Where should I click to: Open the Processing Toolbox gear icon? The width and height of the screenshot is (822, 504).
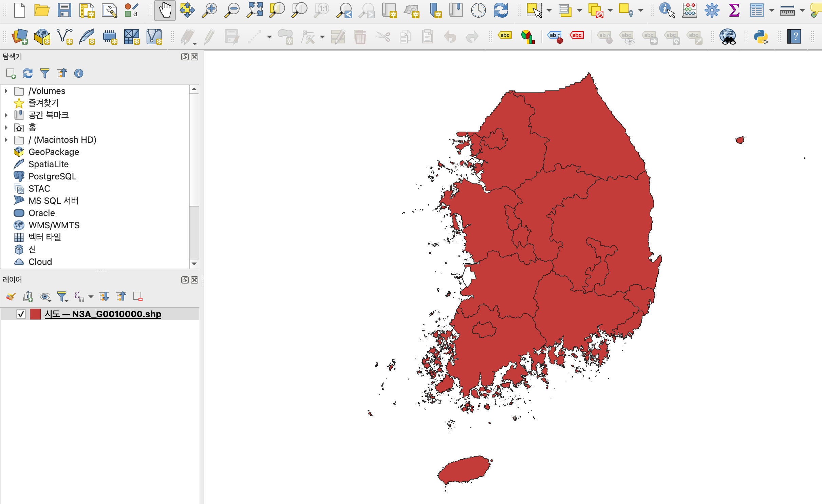click(712, 10)
